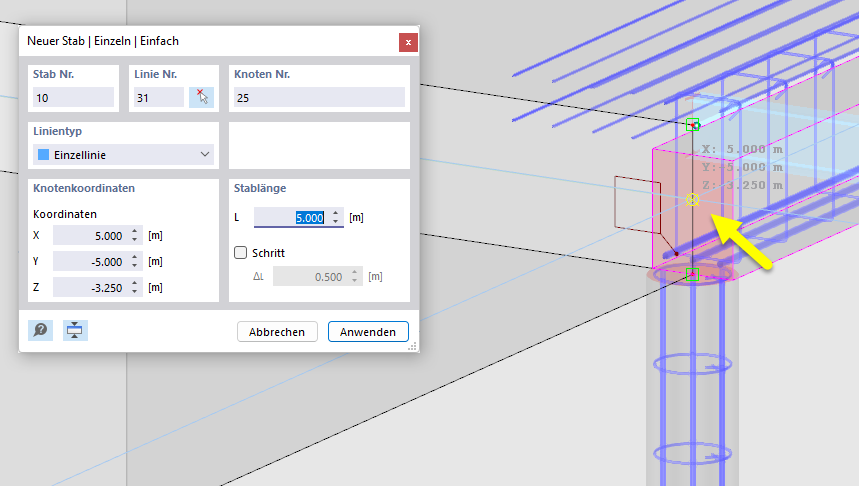Click the Anwenden button

tap(368, 331)
